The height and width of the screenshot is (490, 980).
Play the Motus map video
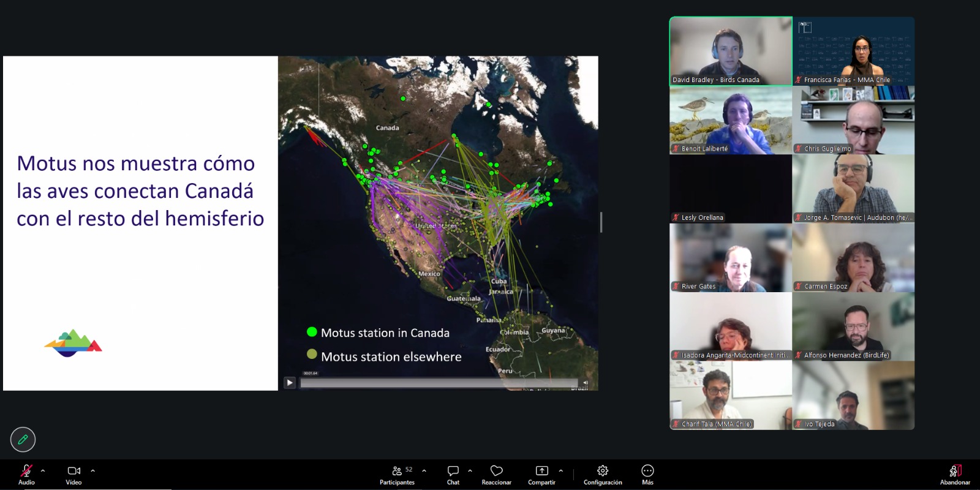(290, 383)
